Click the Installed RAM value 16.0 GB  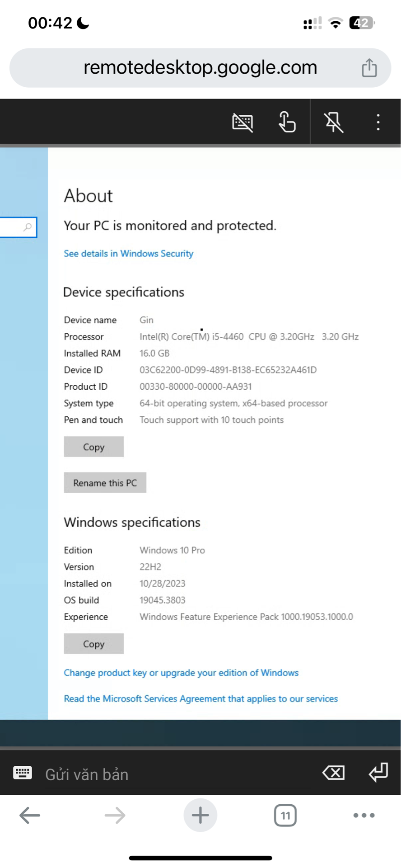154,353
